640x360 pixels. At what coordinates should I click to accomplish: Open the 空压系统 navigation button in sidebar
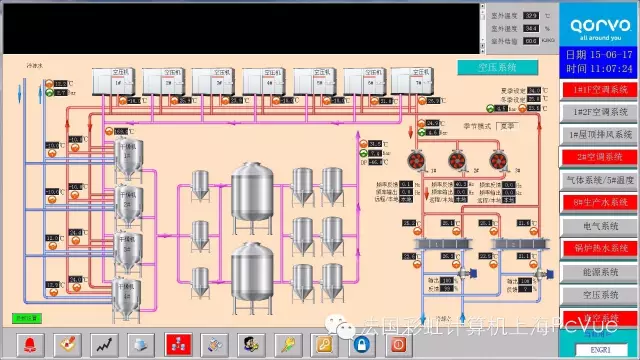[x=600, y=295]
